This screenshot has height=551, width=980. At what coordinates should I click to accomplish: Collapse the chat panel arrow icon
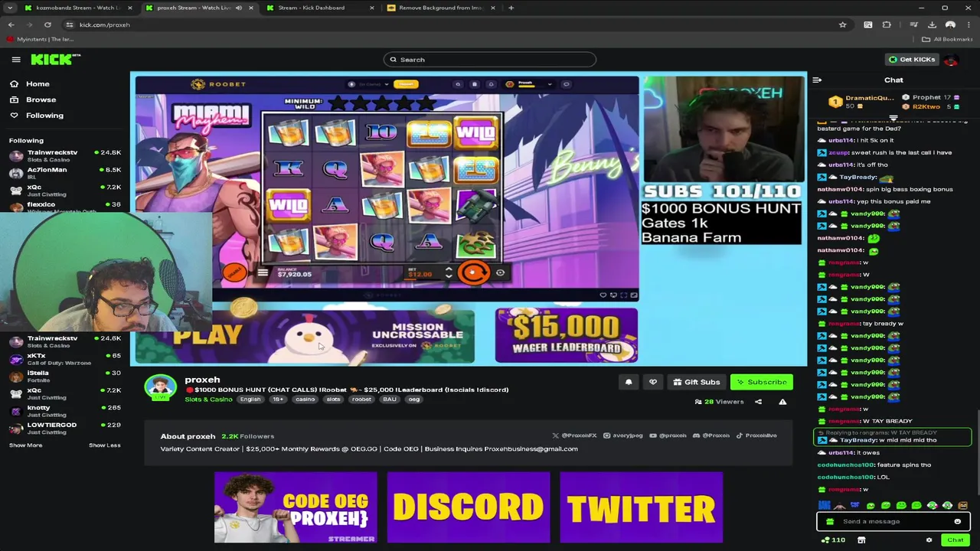click(x=817, y=80)
